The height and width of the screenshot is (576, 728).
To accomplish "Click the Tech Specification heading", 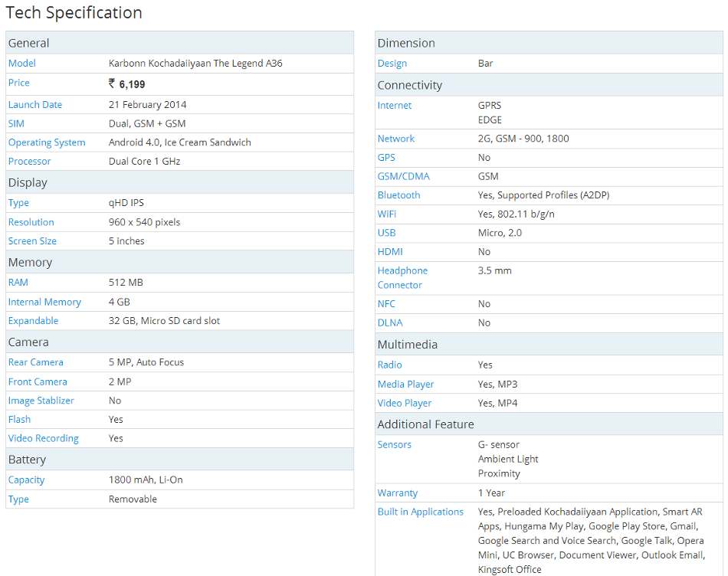I will click(74, 13).
